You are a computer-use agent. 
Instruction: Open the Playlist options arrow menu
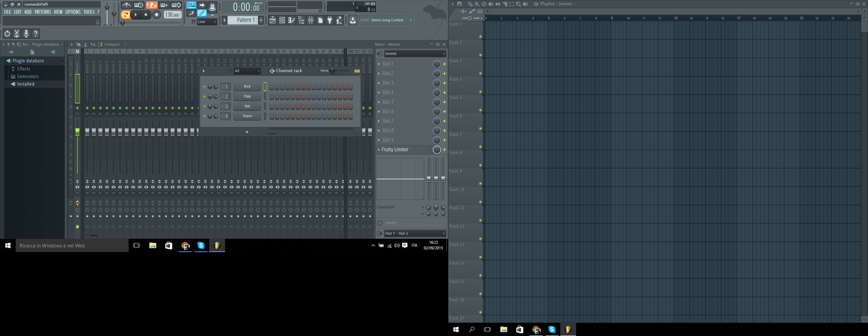tap(453, 4)
